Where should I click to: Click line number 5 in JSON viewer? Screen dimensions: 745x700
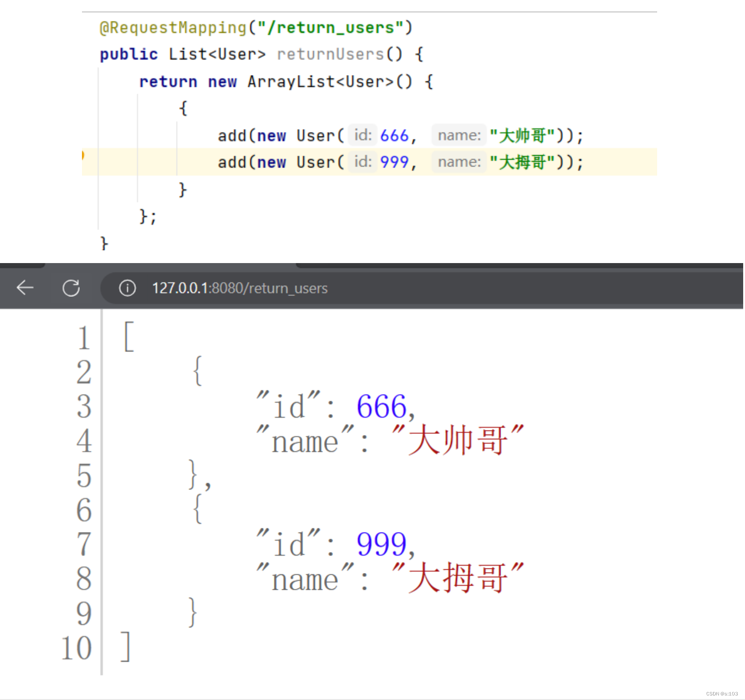(x=84, y=476)
